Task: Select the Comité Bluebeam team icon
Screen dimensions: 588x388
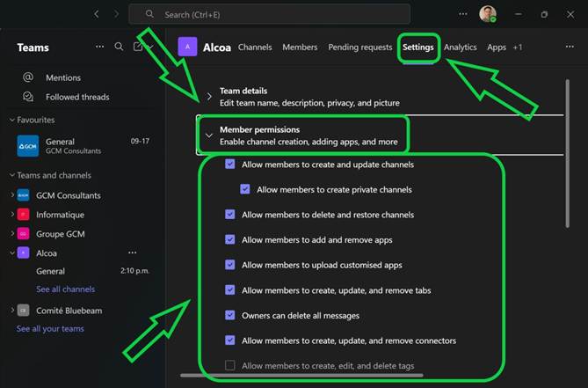Action: (23, 311)
